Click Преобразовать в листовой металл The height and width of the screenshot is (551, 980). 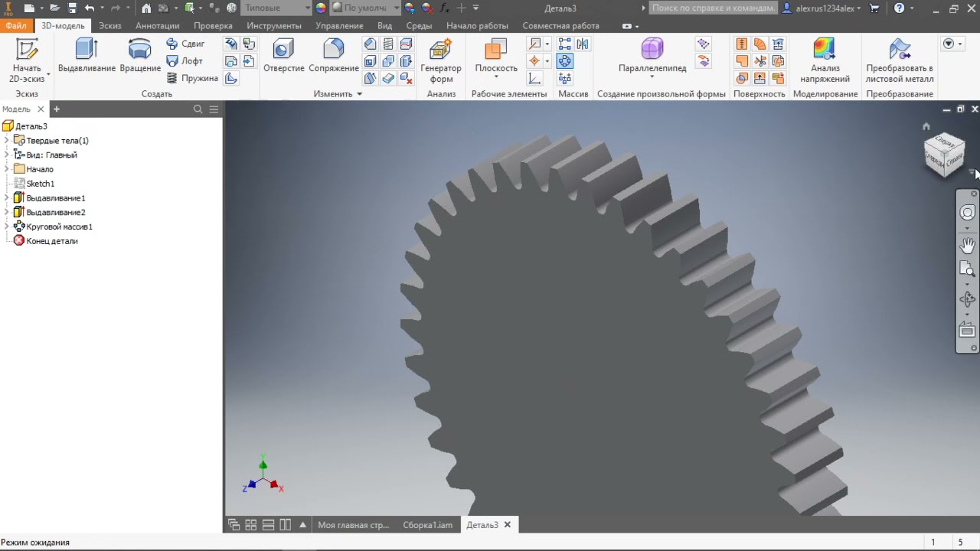click(x=900, y=60)
